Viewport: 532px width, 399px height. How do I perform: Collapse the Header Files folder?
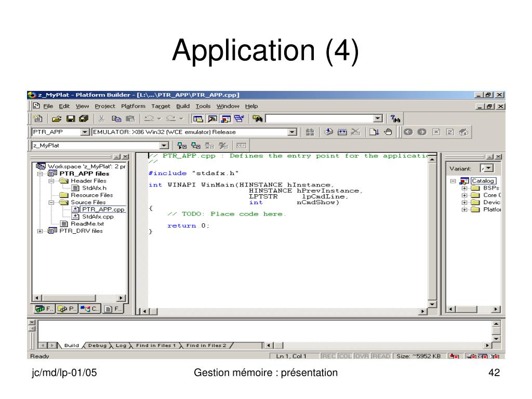(x=51, y=181)
